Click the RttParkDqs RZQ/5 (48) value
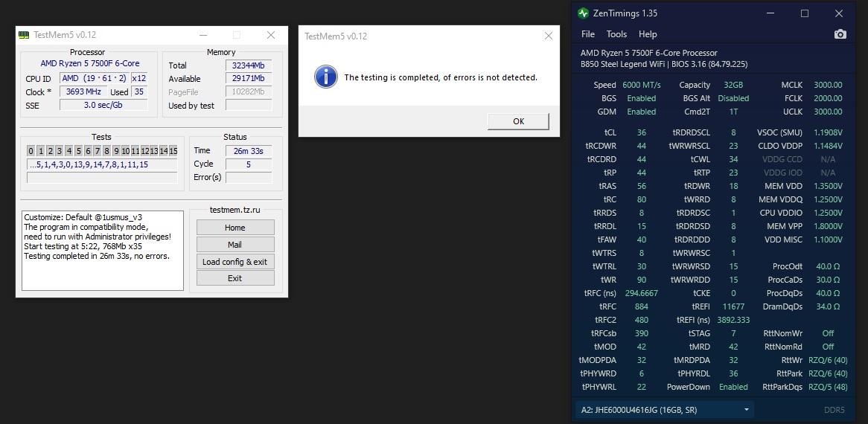Screen dimensions: 868x424 828,387
